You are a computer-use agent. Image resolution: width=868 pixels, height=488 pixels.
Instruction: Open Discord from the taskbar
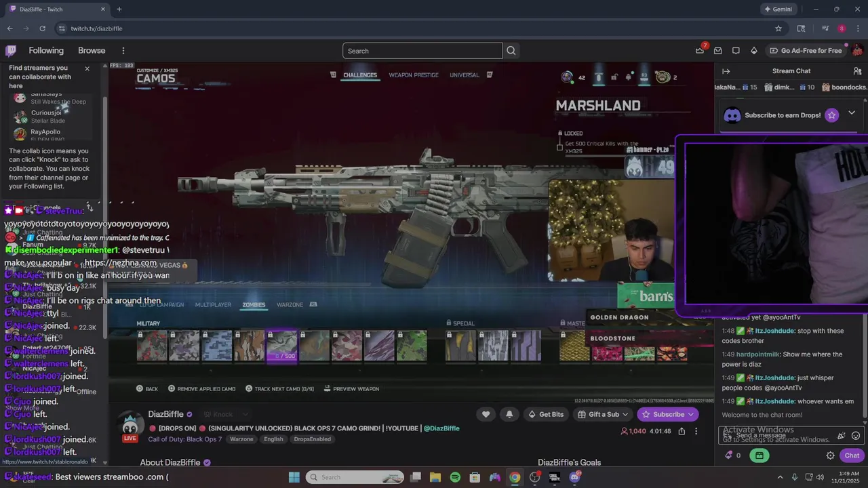pos(575,477)
